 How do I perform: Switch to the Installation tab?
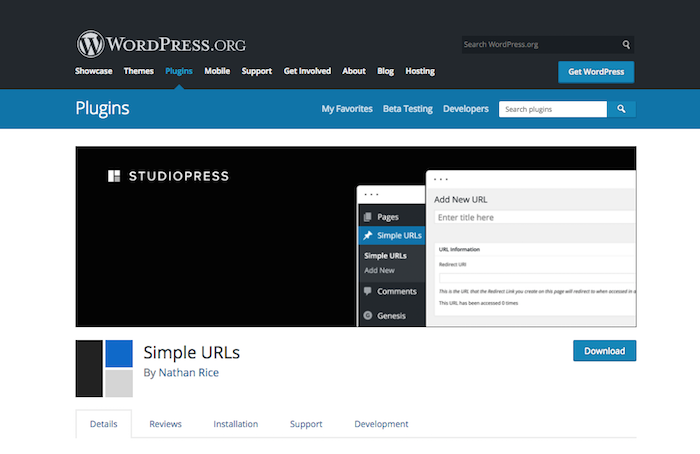click(236, 424)
